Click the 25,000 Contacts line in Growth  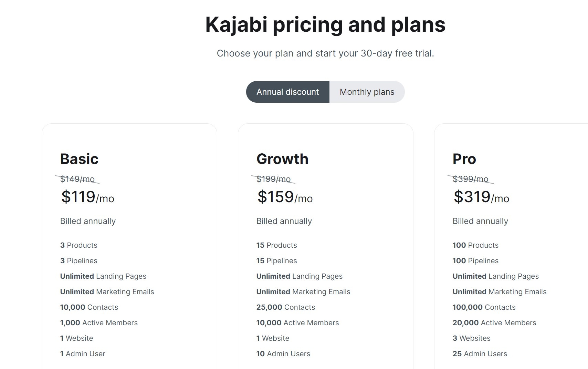[x=285, y=307]
